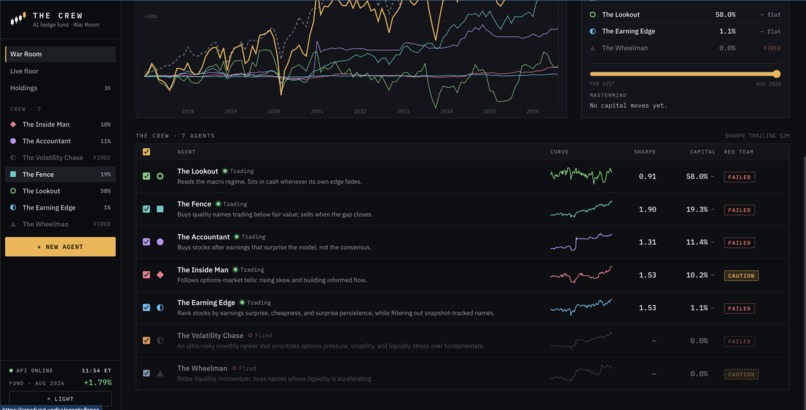Uncheck The Inside Man row checkbox
Image resolution: width=806 pixels, height=410 pixels.
click(x=146, y=275)
